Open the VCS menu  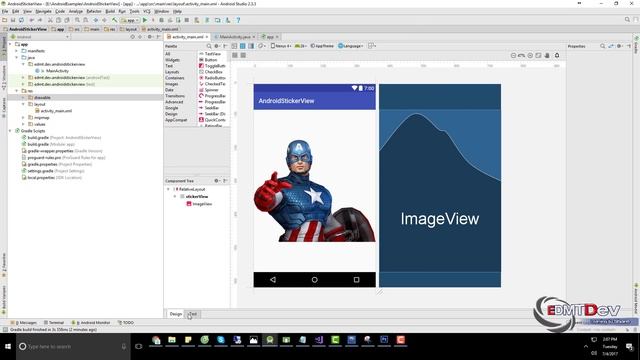147,11
